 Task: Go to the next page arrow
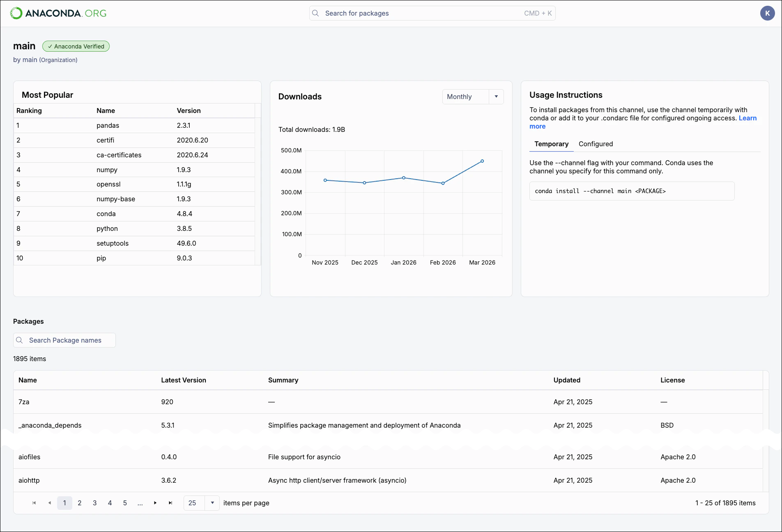(x=155, y=503)
